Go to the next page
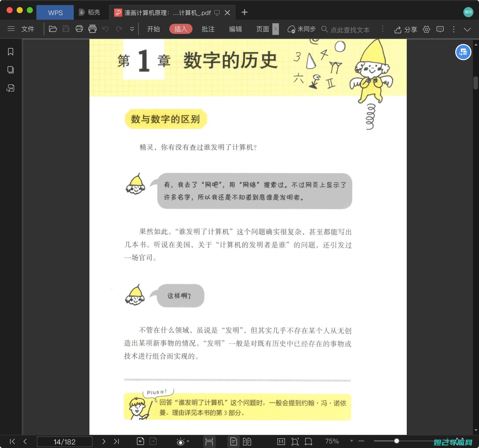Image resolution: width=479 pixels, height=448 pixels. point(104,441)
